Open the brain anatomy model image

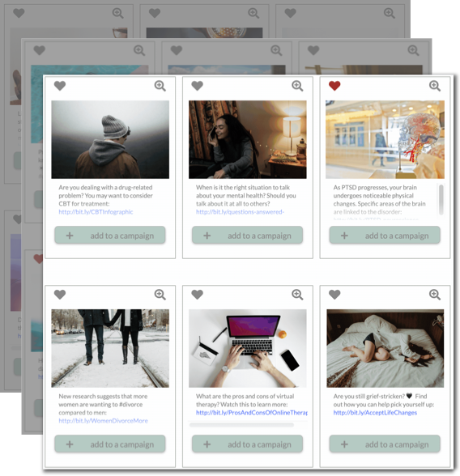(x=385, y=139)
